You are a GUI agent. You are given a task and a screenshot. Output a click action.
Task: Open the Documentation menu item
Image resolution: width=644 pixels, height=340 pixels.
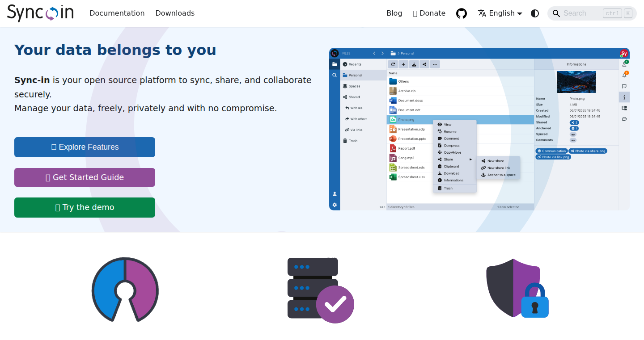(x=117, y=13)
